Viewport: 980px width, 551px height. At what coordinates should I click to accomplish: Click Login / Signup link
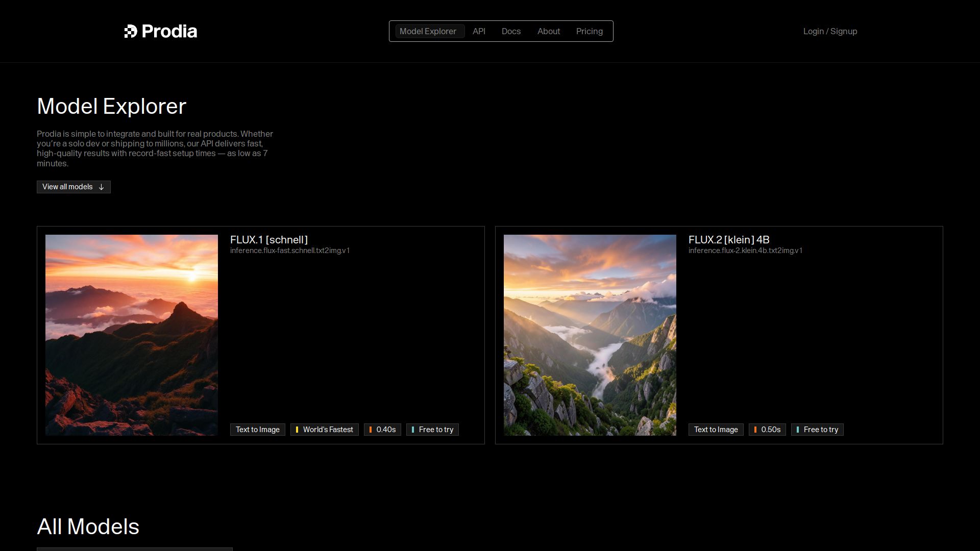tap(830, 31)
